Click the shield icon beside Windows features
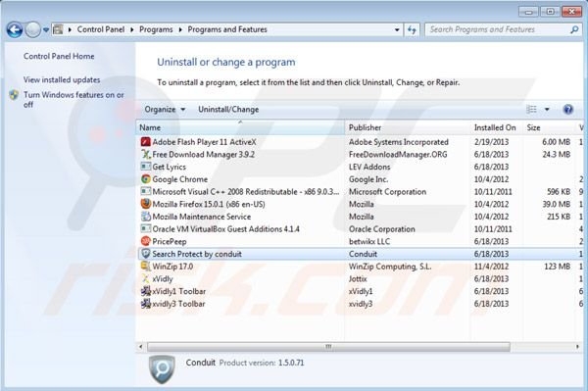 pos(14,95)
